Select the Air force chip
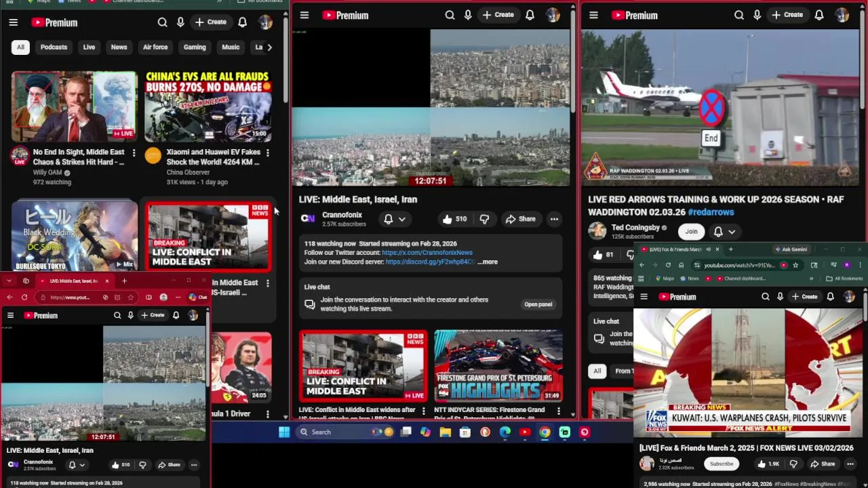This screenshot has height=488, width=868. pos(155,47)
